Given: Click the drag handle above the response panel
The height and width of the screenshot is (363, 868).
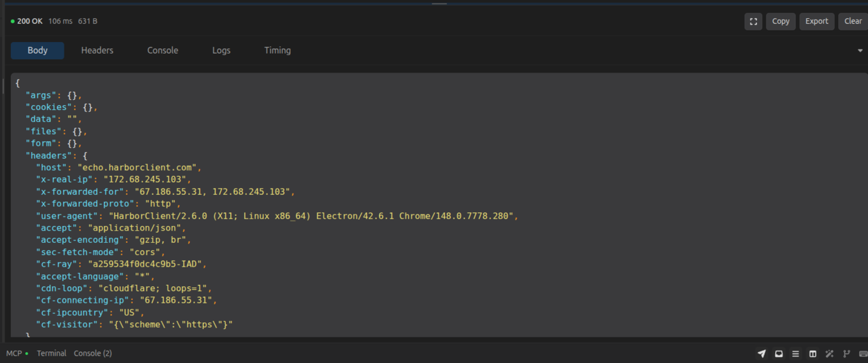Looking at the screenshot, I should (439, 3).
